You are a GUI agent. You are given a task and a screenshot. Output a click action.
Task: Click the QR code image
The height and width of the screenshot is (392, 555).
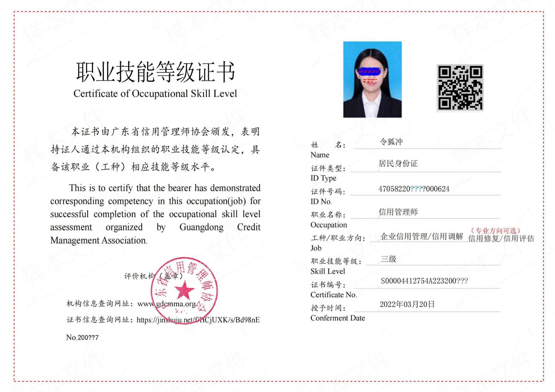pos(460,88)
